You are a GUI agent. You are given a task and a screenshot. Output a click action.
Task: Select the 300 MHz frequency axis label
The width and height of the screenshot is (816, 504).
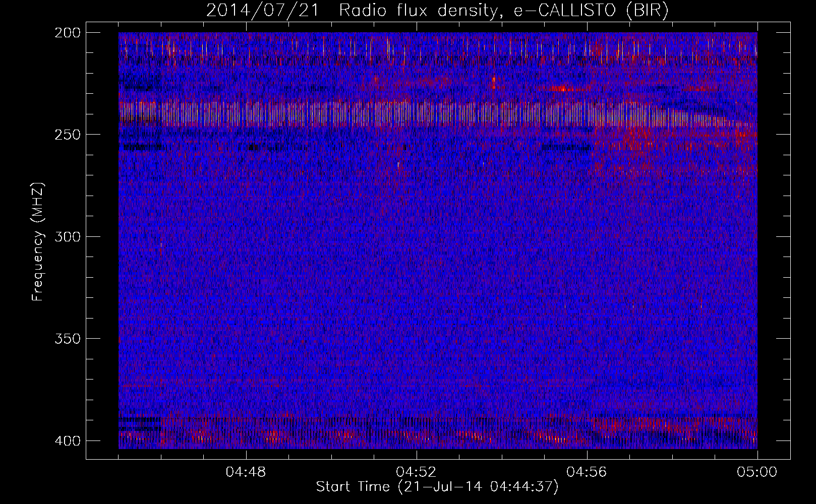tap(68, 236)
